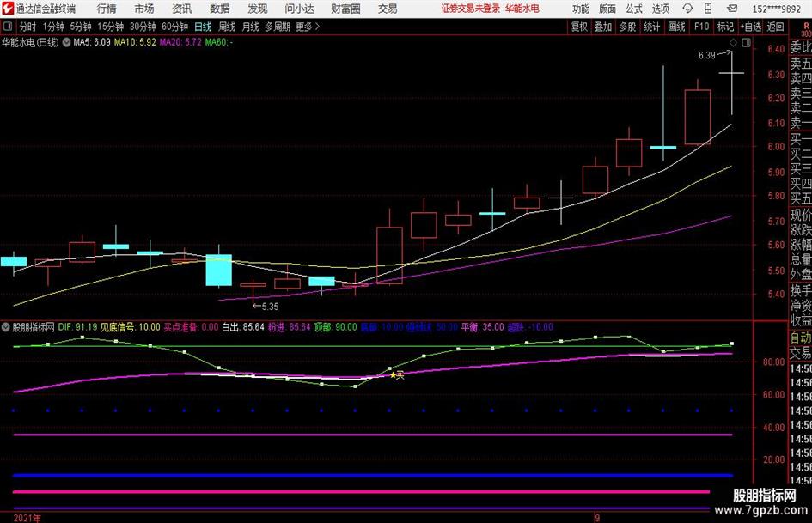Switch to the 分时 chart tab
This screenshot has width=812, height=523.
pyautogui.click(x=28, y=27)
